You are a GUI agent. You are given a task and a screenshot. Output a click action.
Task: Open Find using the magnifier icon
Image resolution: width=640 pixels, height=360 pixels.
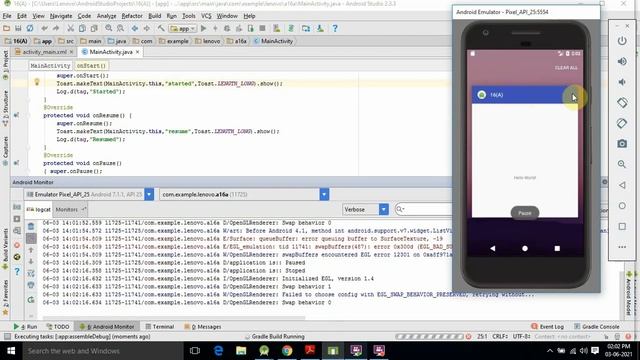pos(109,29)
